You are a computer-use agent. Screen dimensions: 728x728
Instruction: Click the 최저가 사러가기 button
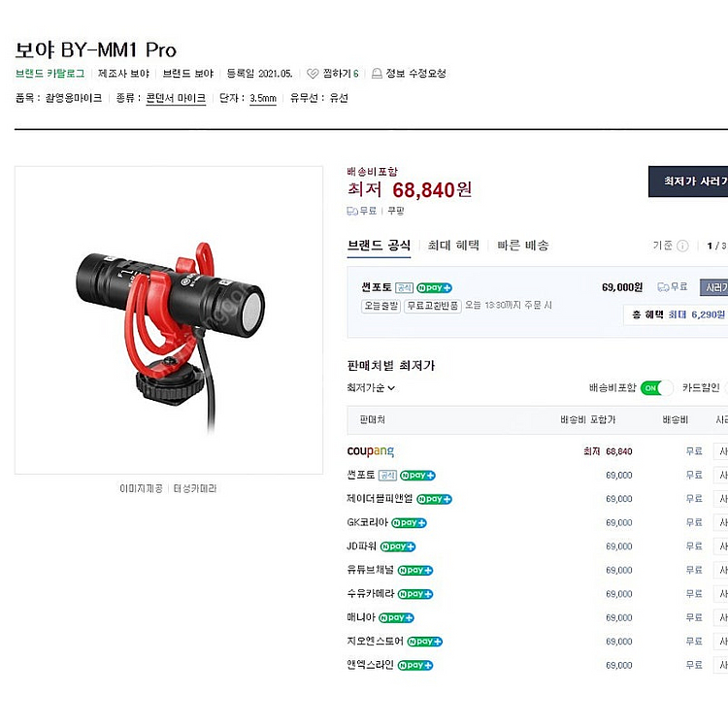(x=688, y=182)
